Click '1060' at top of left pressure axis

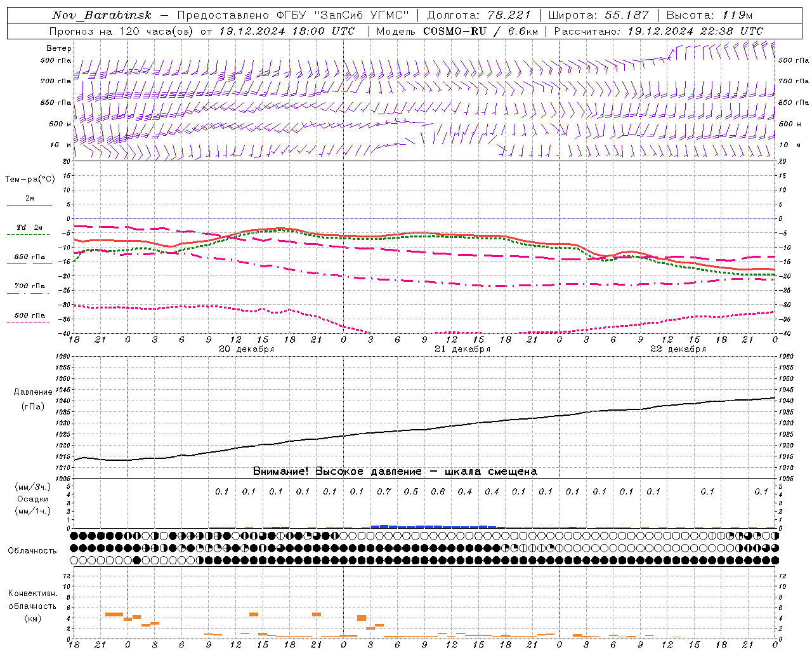64,356
